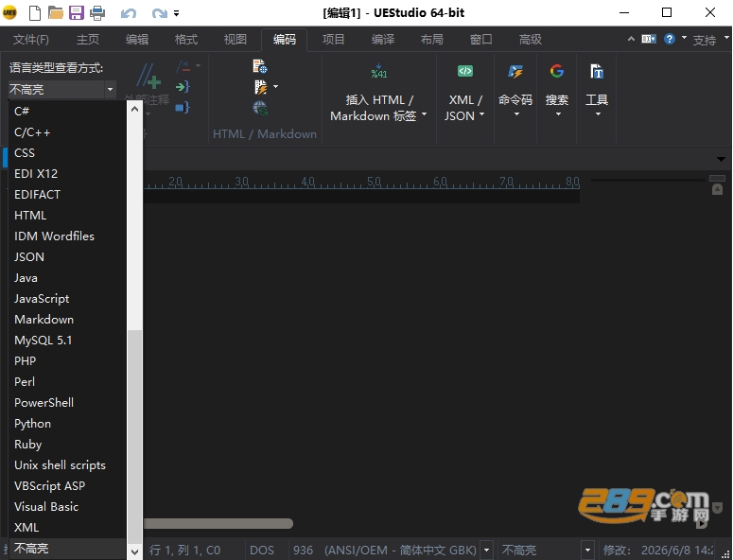Open the encoding dropdown in status bar
Screen dimensions: 733x560
(487, 551)
